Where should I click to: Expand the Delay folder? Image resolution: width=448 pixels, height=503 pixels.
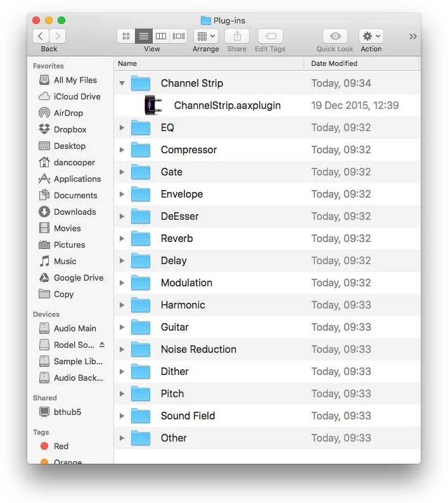tap(122, 260)
